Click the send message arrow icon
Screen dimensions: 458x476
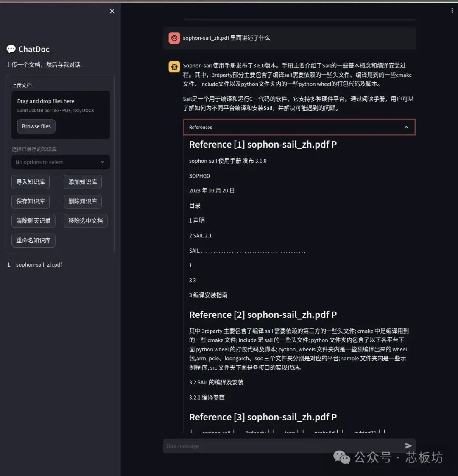click(x=408, y=445)
